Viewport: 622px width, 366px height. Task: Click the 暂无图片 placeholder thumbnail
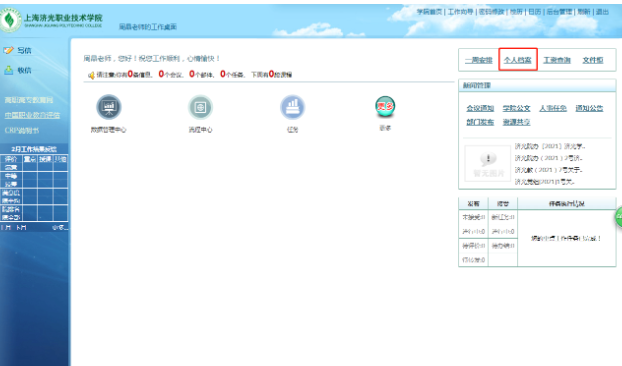point(488,163)
